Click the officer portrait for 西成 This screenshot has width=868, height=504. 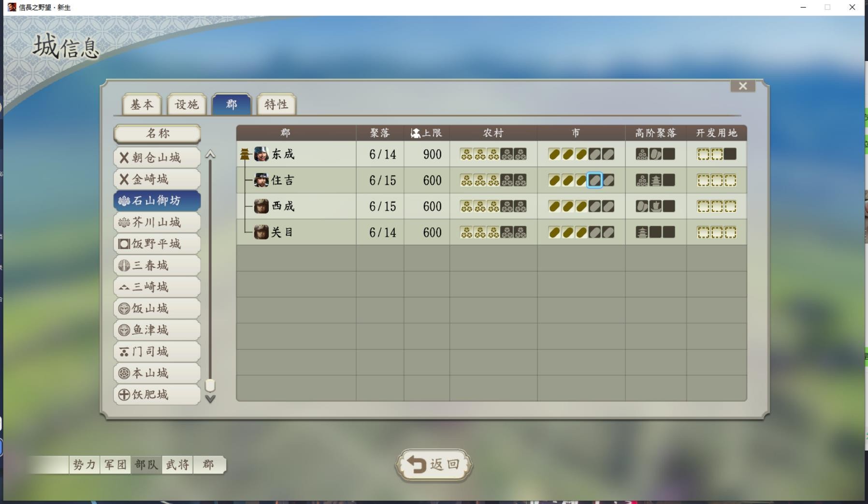(x=261, y=206)
